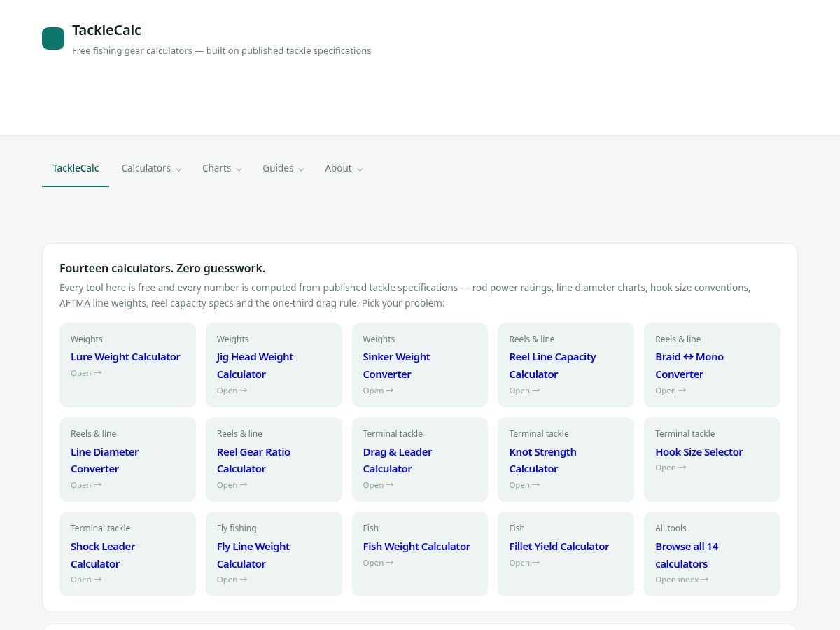This screenshot has width=840, height=630.
Task: Open the Hook Size Selector link
Action: (699, 452)
